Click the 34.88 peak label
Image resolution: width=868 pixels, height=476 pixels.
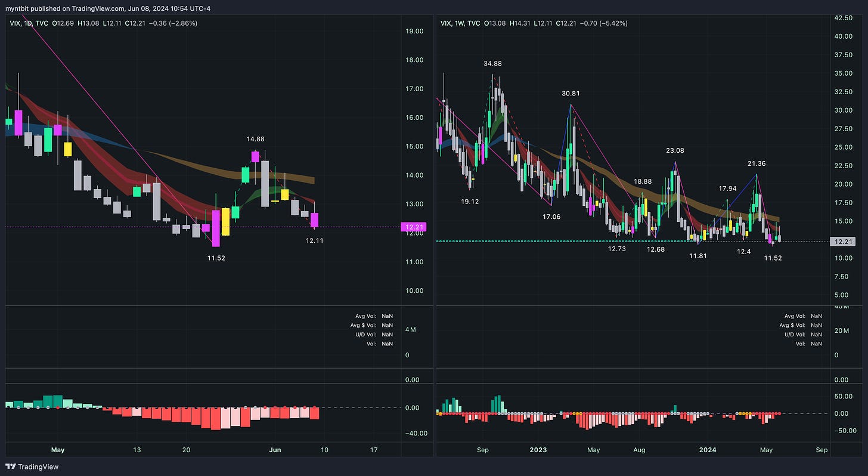point(492,63)
